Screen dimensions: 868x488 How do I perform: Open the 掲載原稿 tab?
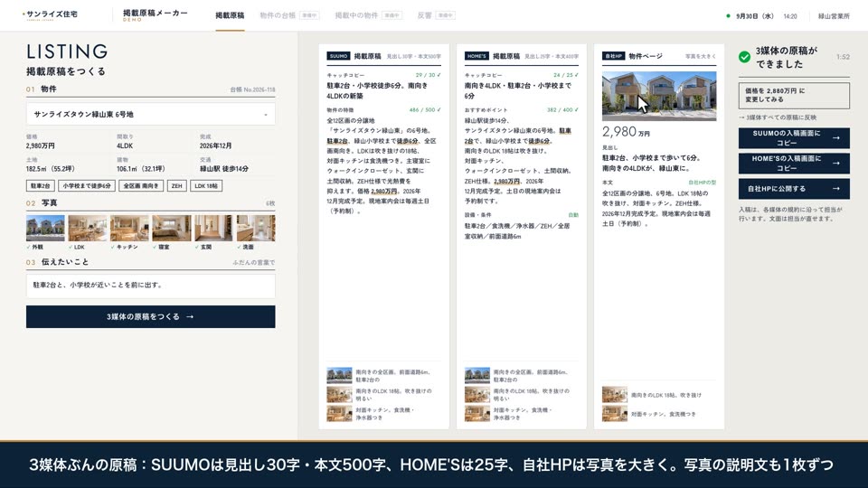tap(230, 15)
